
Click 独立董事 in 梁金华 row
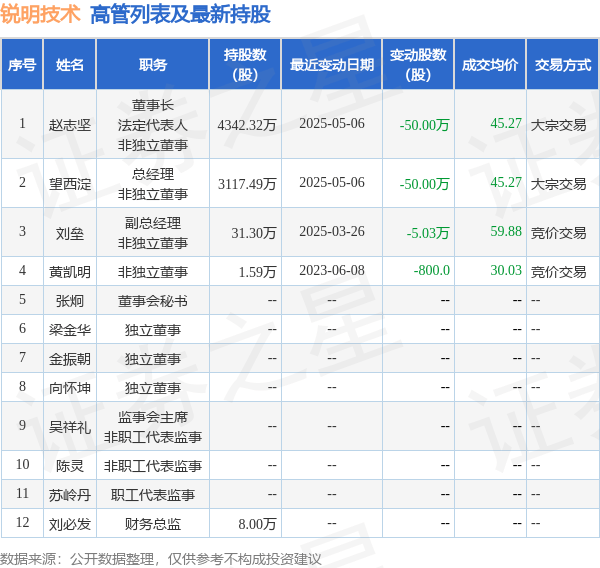(153, 330)
